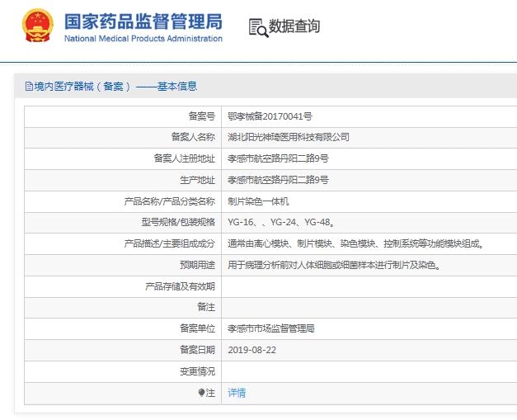Click National Medical Products Administration text
The width and height of the screenshot is (517, 420).
[143, 39]
